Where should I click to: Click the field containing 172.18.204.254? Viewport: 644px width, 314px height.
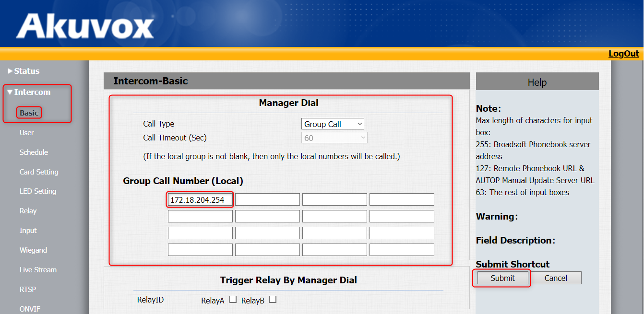(200, 200)
